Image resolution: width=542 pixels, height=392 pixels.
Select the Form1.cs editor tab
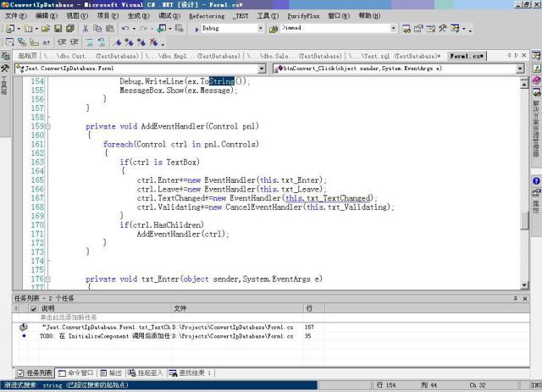point(467,56)
